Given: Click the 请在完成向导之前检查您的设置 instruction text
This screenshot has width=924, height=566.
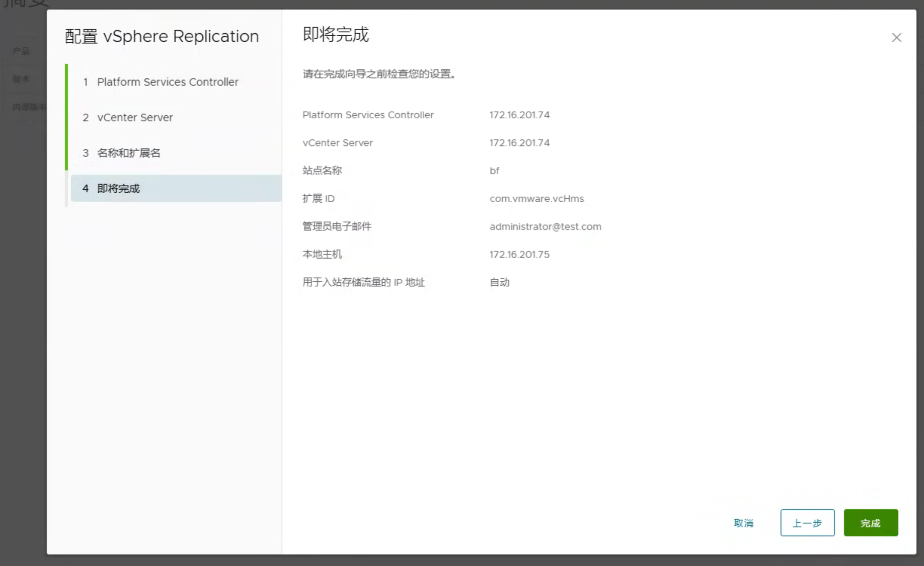Looking at the screenshot, I should click(379, 74).
